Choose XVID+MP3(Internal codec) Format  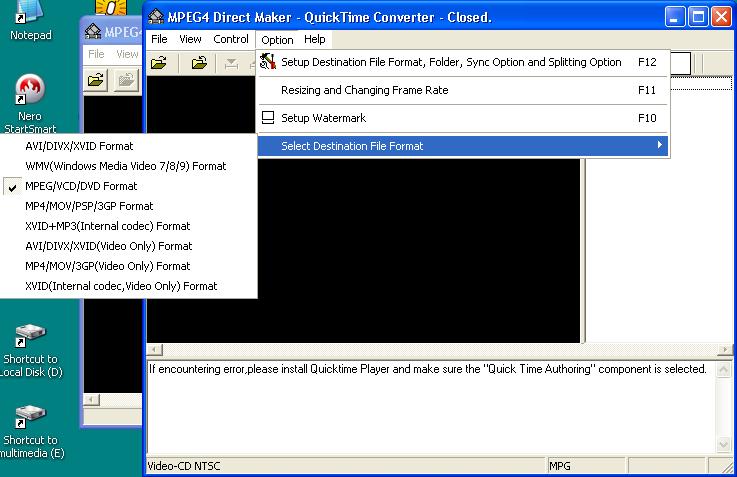pyautogui.click(x=129, y=226)
